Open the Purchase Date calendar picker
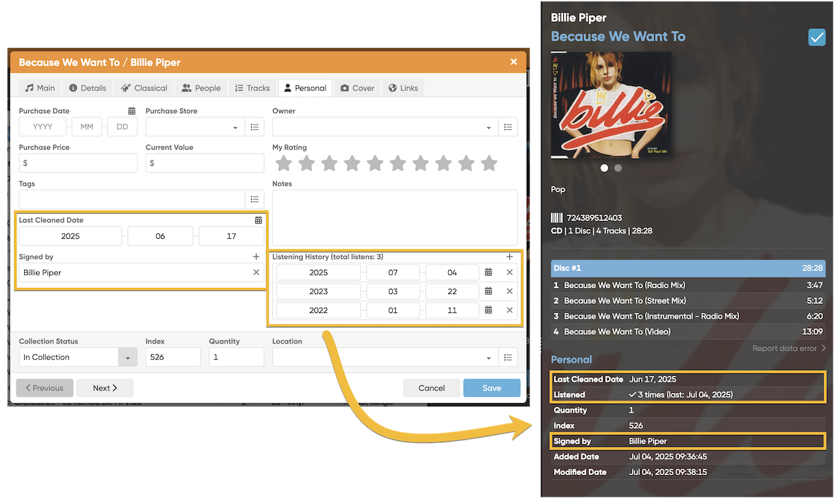This screenshot has height=504, width=840. click(132, 111)
